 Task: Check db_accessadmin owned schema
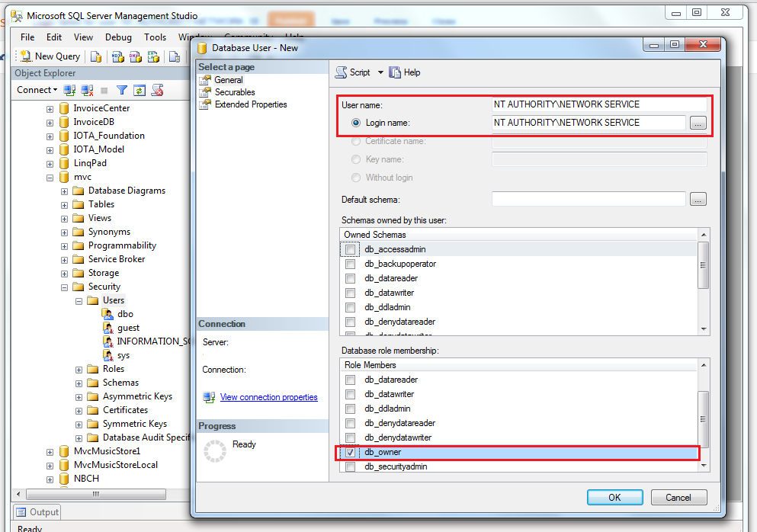351,249
